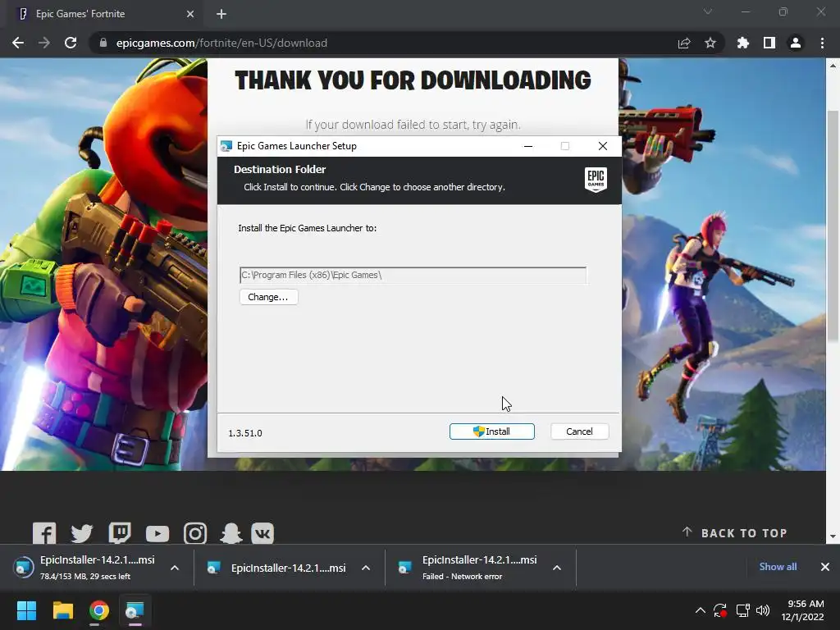Click the scrollbar down arrow
Image resolution: width=840 pixels, height=630 pixels.
tap(833, 536)
